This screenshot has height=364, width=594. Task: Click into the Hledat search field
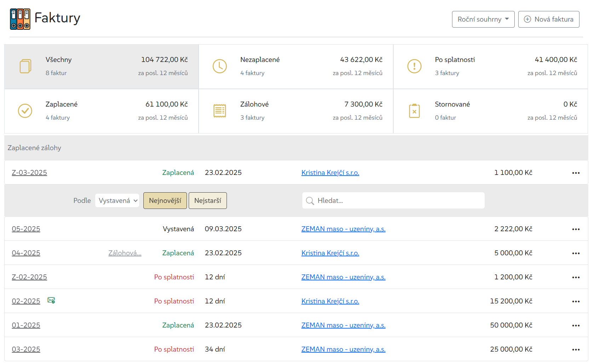tap(393, 200)
